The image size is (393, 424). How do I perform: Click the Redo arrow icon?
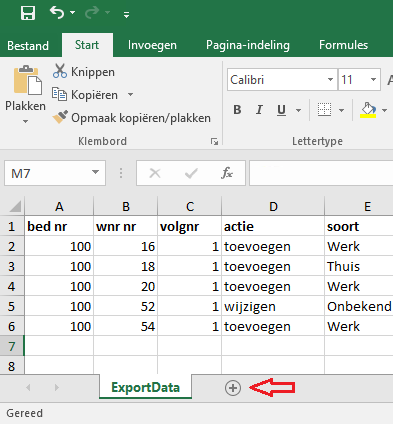[x=92, y=13]
